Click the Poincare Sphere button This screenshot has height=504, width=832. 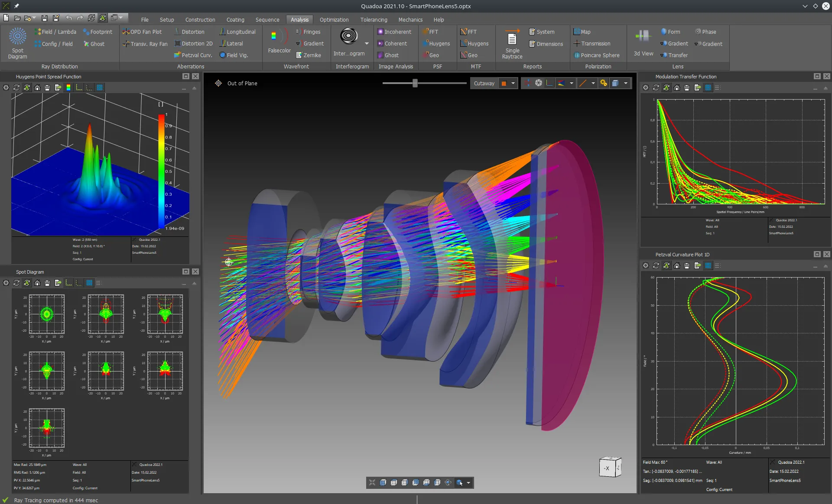click(596, 55)
